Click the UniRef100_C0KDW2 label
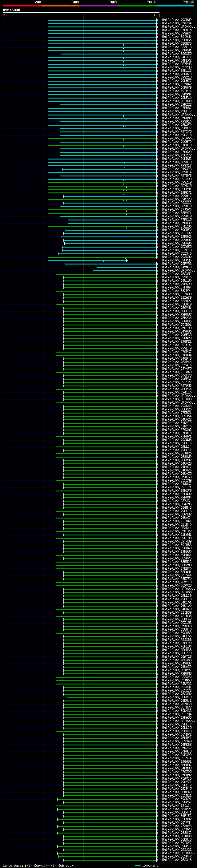Viewport: 197px width, 868px height. [177, 159]
